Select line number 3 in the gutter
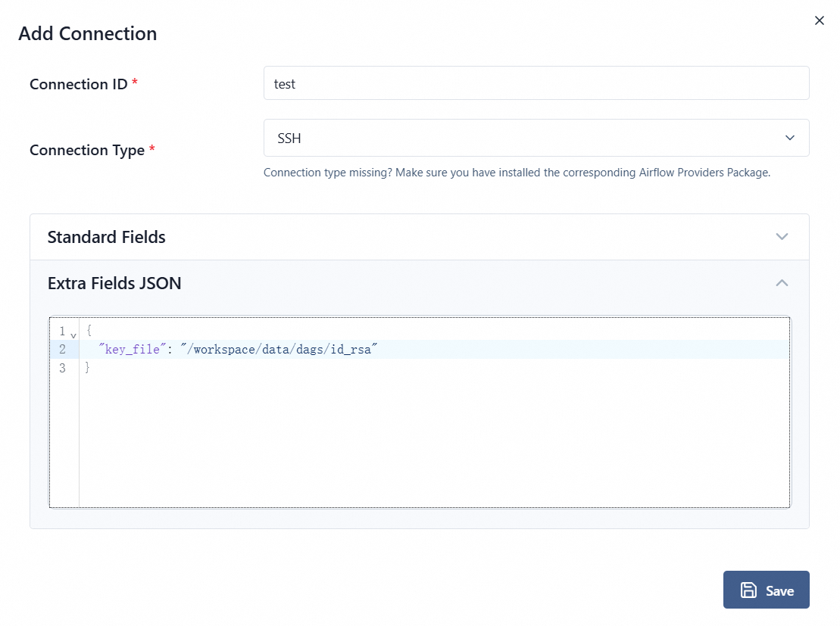This screenshot has width=840, height=626. coord(63,368)
